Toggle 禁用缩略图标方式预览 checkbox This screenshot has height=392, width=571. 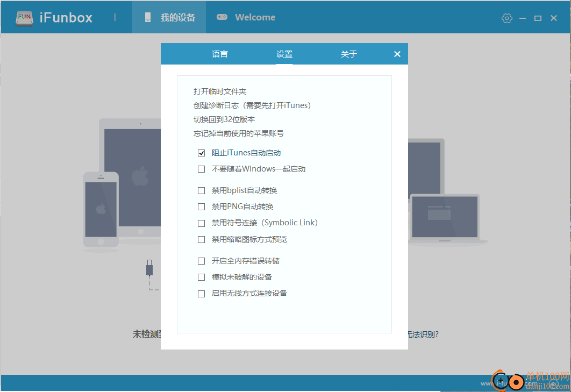pos(202,239)
